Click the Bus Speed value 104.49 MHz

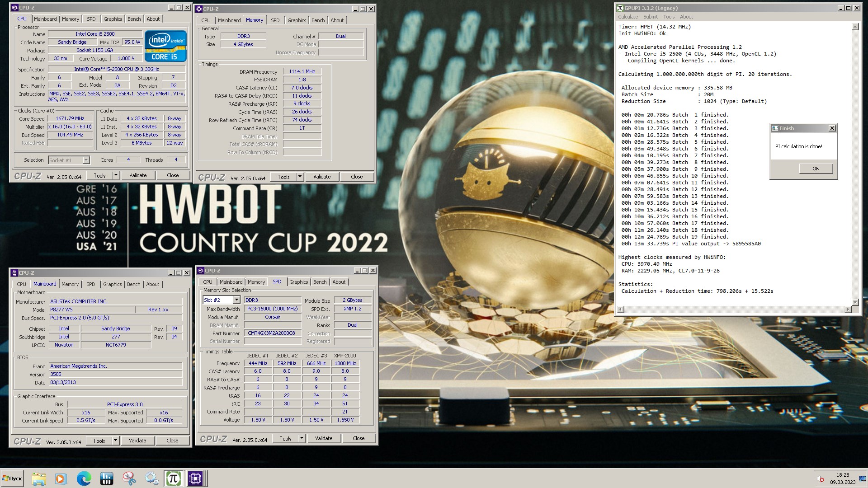(70, 135)
